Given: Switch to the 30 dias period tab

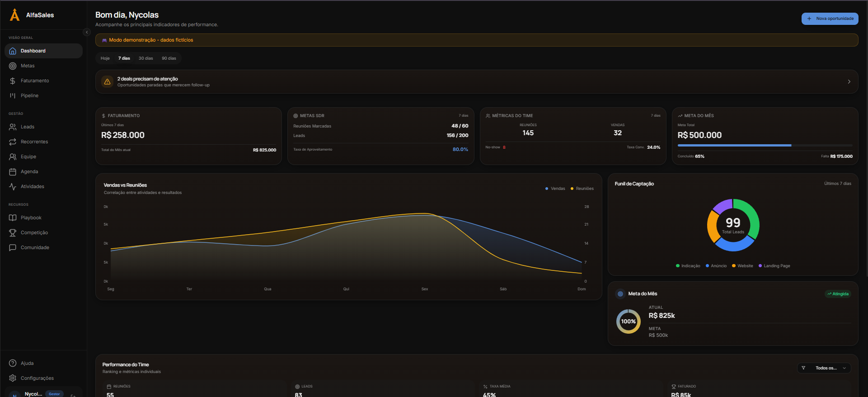Looking at the screenshot, I should tap(145, 58).
